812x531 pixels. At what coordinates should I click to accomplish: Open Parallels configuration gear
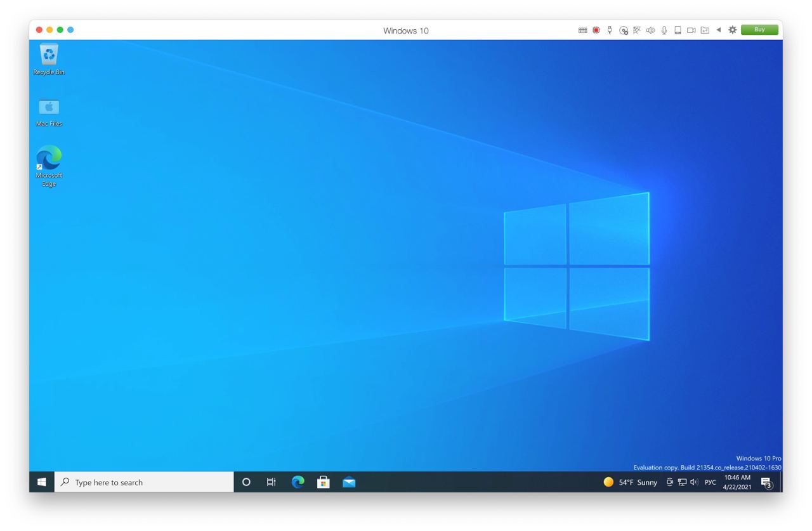[x=733, y=30]
